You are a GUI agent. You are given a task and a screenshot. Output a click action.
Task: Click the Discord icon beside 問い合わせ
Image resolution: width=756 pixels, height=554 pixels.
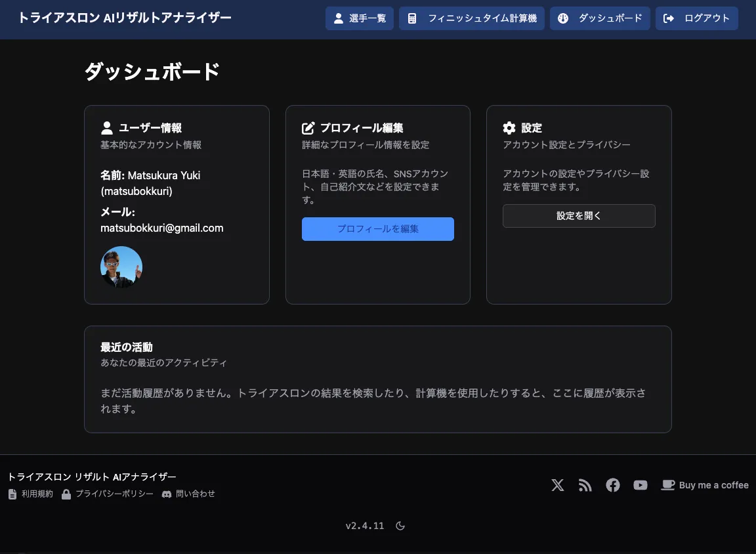tap(167, 494)
